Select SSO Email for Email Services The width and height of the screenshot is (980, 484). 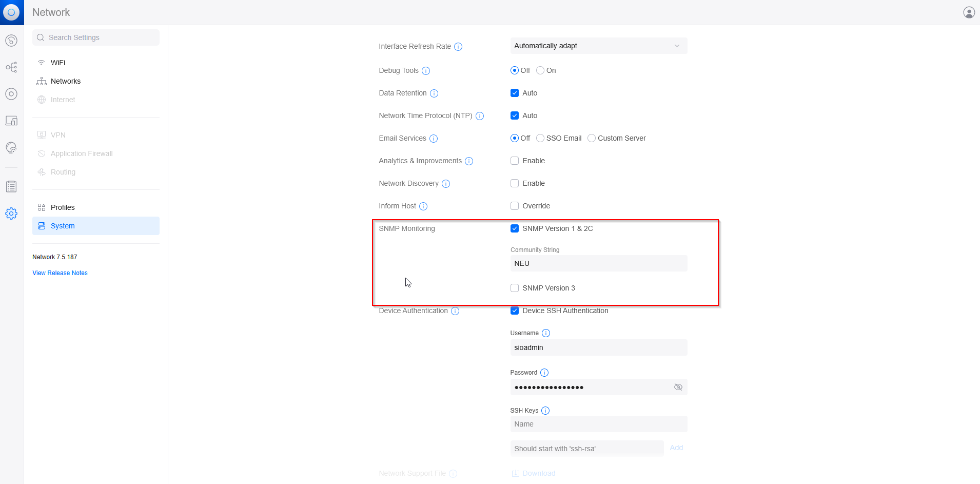(x=540, y=138)
